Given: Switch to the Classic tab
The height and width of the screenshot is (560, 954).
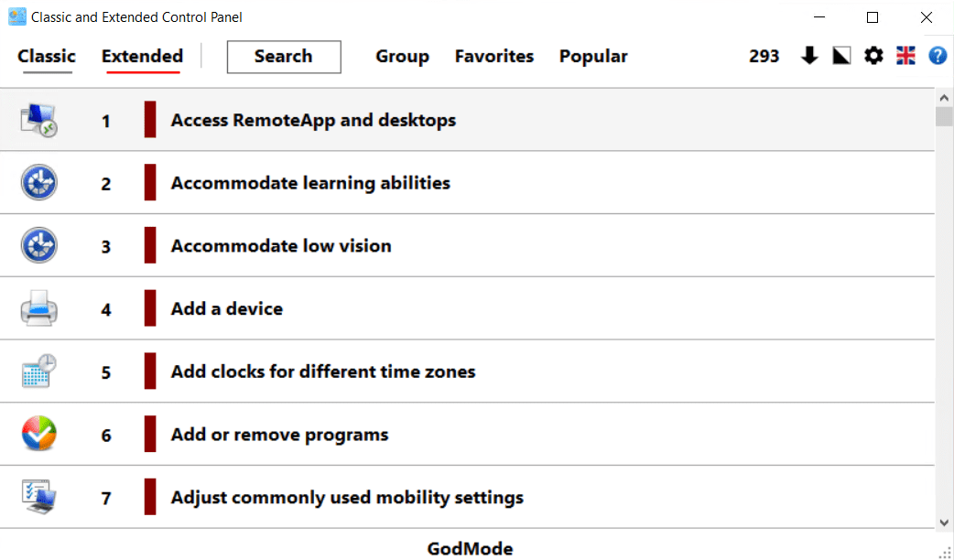Looking at the screenshot, I should pos(47,56).
